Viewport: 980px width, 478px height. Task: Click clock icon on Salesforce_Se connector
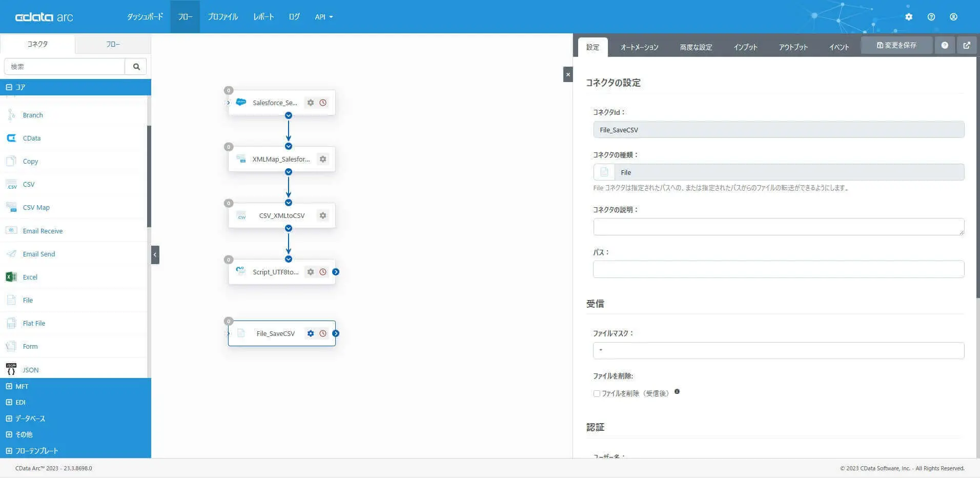[323, 103]
